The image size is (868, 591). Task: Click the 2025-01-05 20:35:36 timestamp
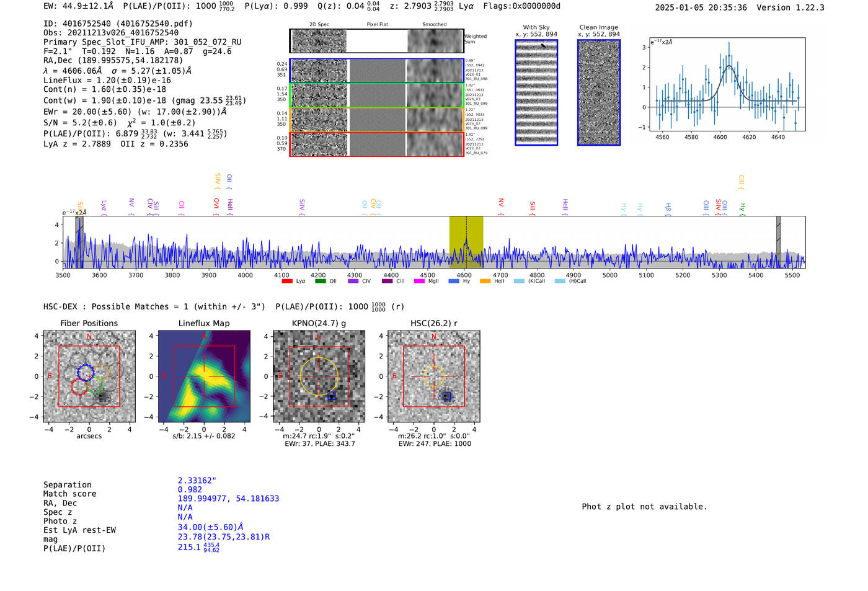point(701,8)
